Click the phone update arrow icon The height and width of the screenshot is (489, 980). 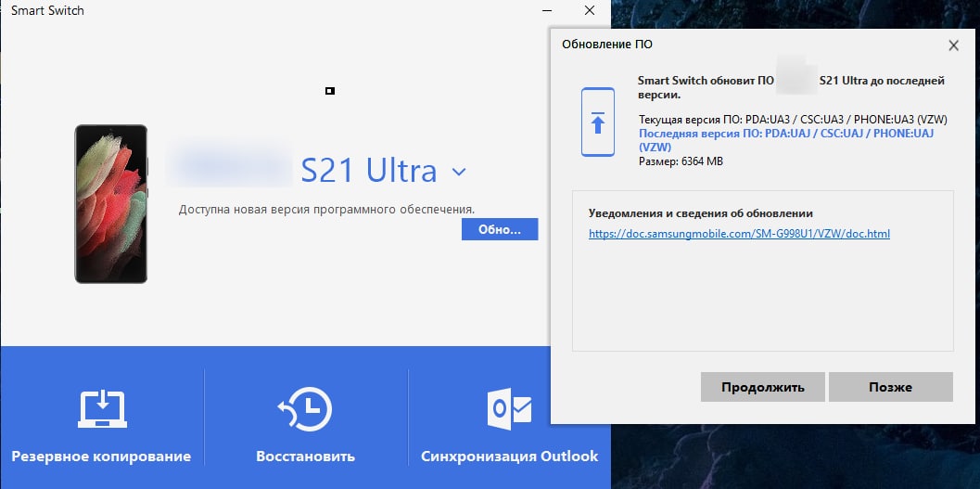click(x=598, y=122)
